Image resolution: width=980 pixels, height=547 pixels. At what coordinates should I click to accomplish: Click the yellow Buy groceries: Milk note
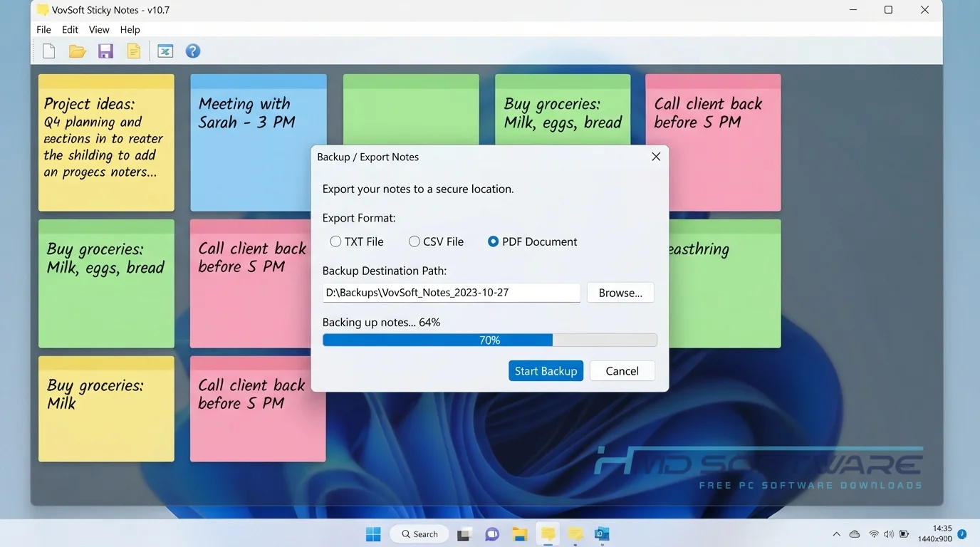tap(106, 409)
